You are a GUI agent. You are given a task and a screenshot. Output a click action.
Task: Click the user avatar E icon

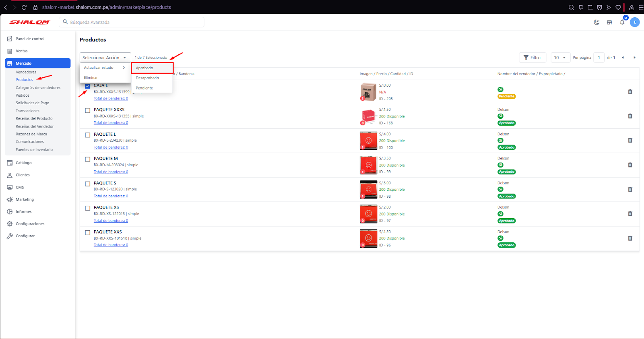point(635,22)
